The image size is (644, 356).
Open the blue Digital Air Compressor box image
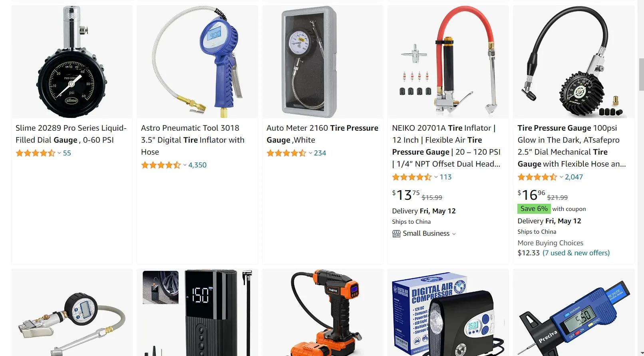coord(448,312)
